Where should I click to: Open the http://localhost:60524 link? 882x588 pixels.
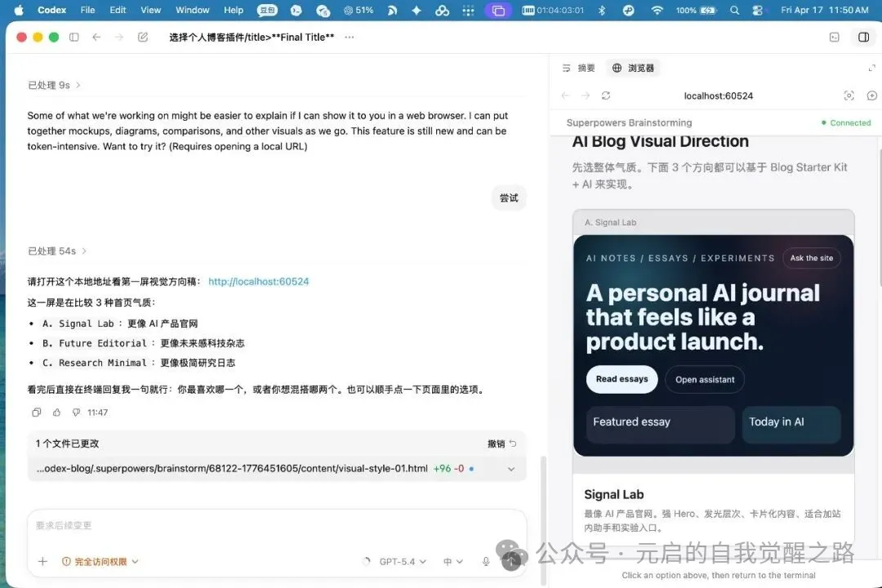pyautogui.click(x=259, y=281)
